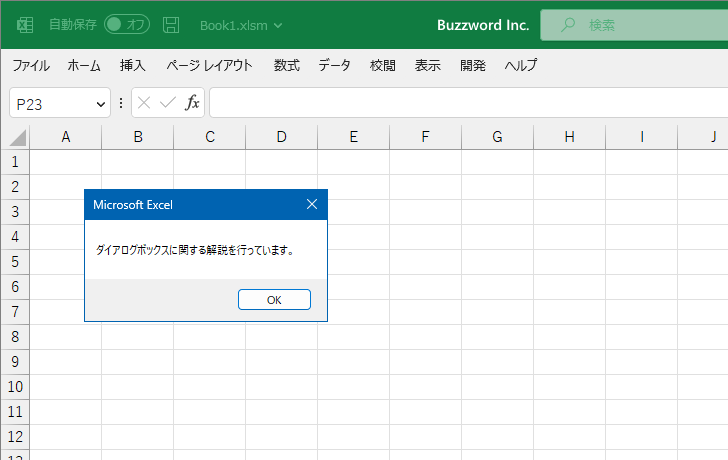
Task: Select column C header
Action: tap(210, 137)
